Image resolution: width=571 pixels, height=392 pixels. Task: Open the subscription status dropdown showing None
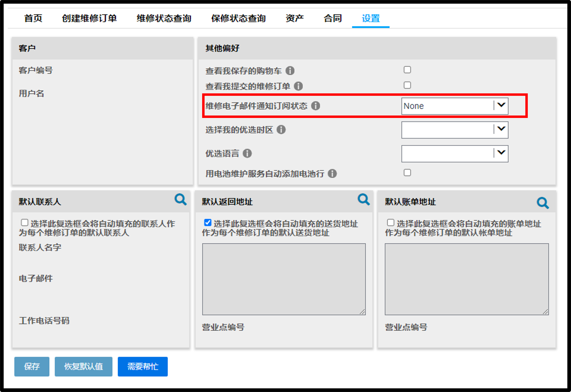point(455,106)
